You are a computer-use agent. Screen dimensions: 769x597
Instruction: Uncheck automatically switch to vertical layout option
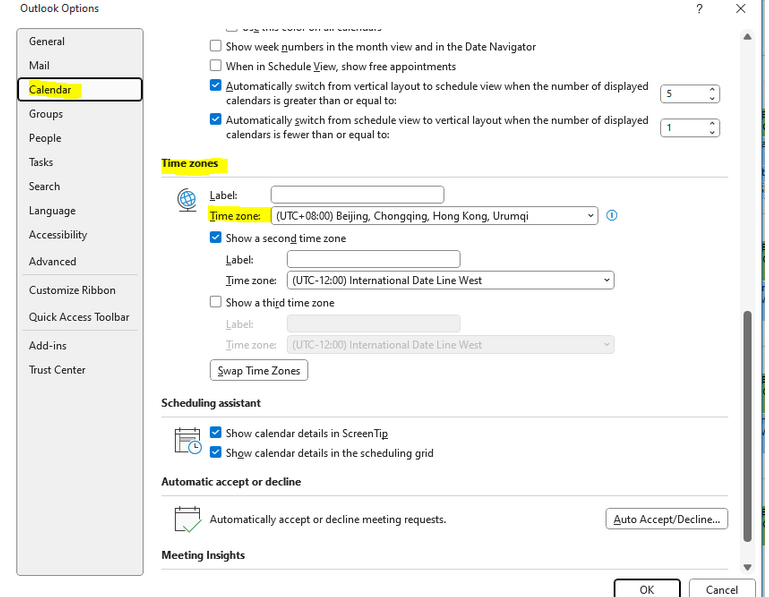point(215,119)
